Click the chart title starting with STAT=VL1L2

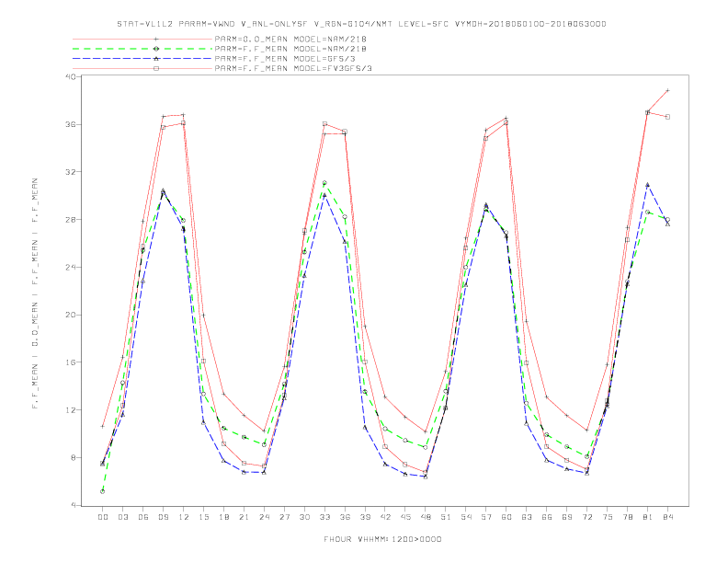coord(361,24)
